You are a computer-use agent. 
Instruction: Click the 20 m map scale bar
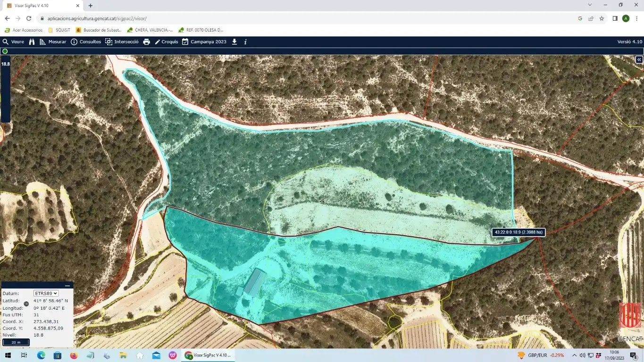point(16,342)
